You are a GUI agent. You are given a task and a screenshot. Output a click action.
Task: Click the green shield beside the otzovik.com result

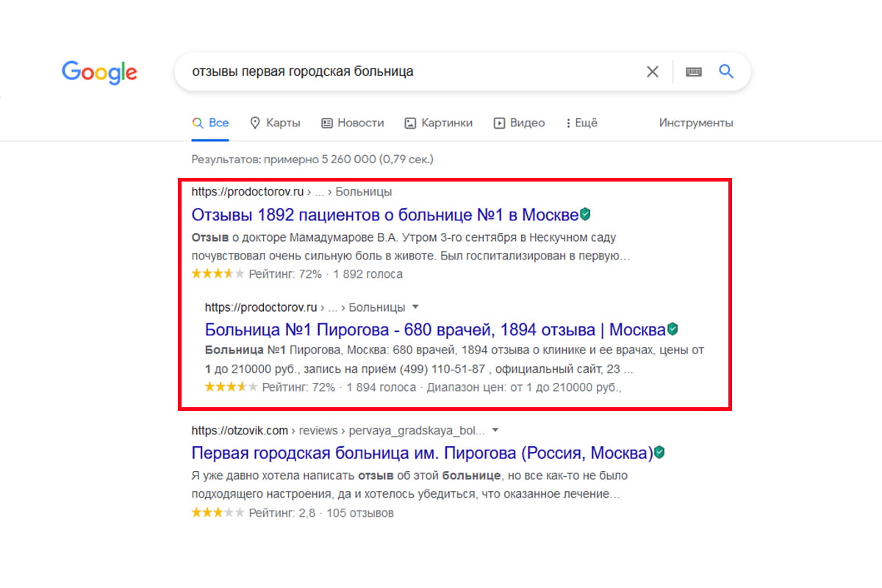pyautogui.click(x=659, y=452)
